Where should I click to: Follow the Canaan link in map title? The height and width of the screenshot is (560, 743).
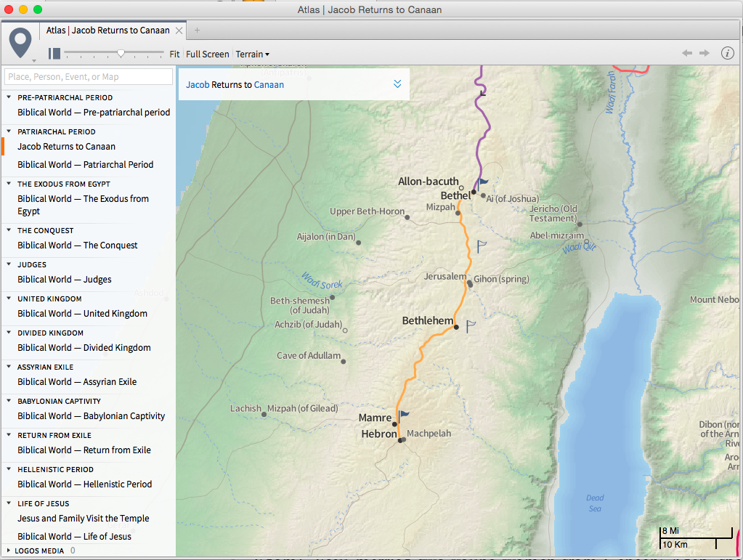pos(269,85)
